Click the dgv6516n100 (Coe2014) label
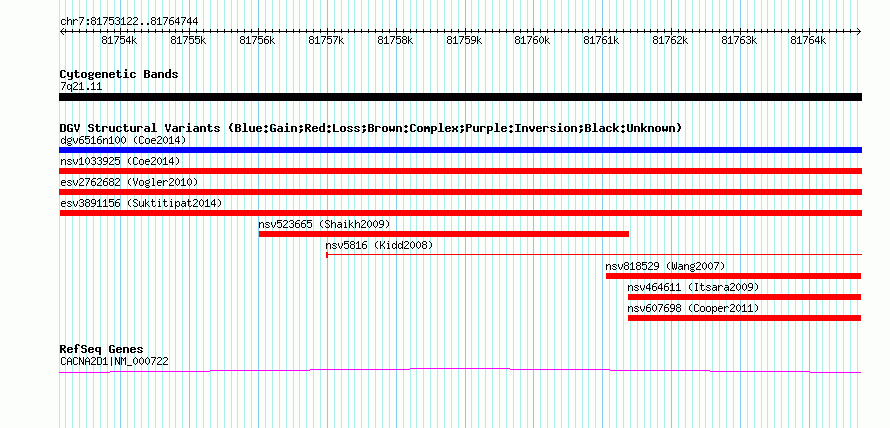This screenshot has width=890, height=428. [x=123, y=140]
